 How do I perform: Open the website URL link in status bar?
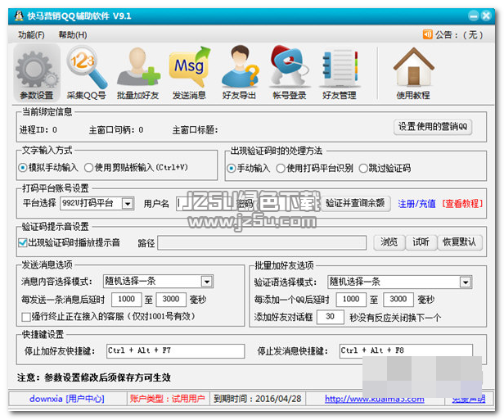375,399
